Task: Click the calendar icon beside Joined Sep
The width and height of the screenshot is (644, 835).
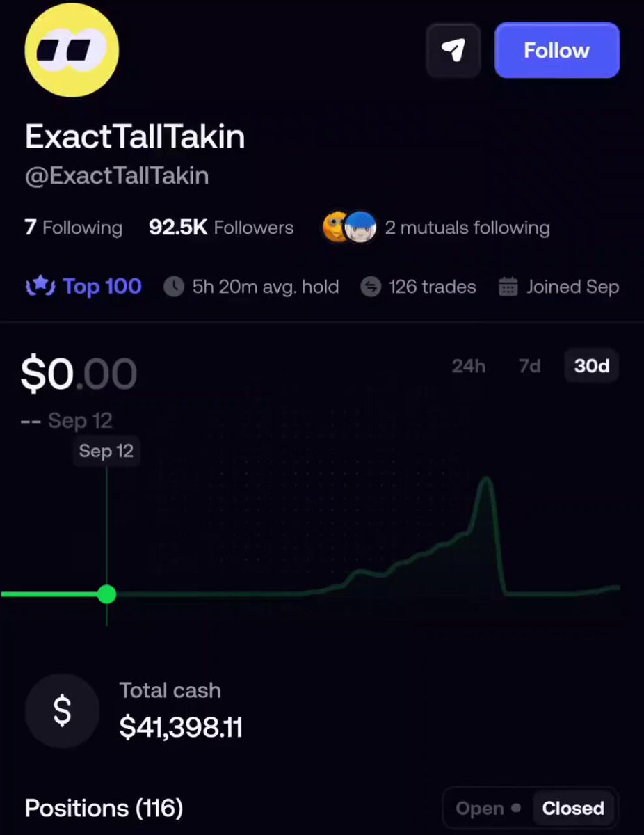Action: coord(508,287)
